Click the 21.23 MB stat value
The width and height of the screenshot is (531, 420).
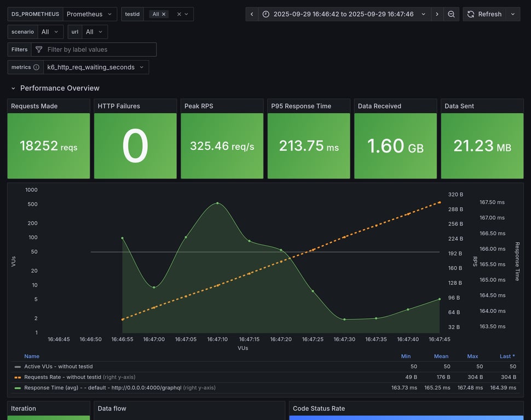pos(482,146)
